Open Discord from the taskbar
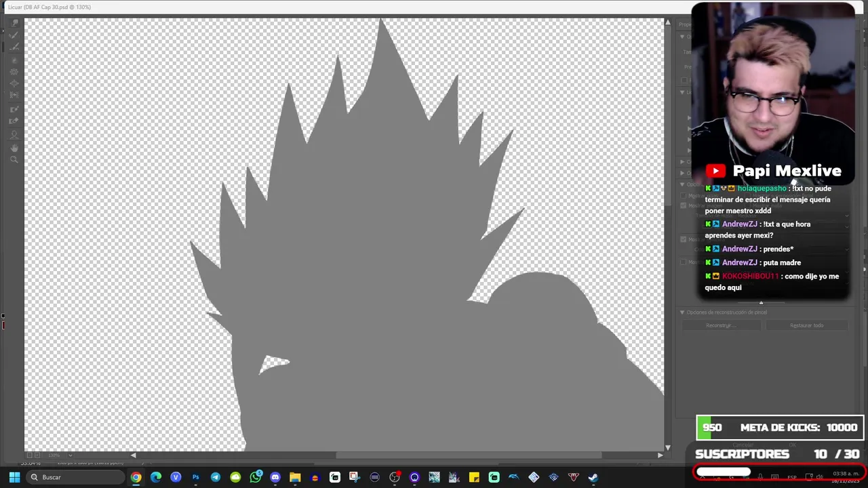The image size is (868, 488). (x=275, y=477)
